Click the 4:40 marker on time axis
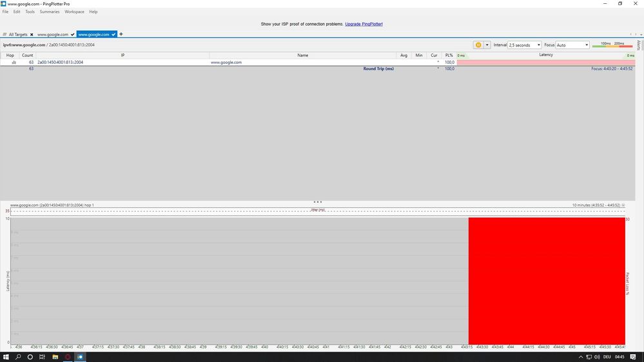The width and height of the screenshot is (644, 362). coord(264,347)
